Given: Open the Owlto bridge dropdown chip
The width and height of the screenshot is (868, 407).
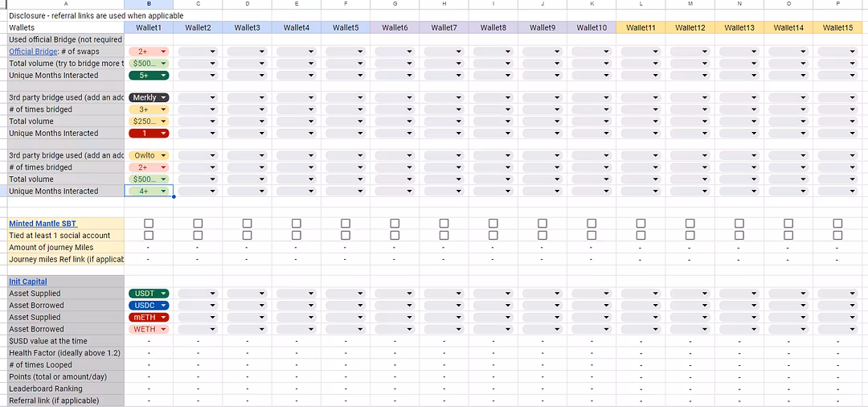Looking at the screenshot, I should point(149,155).
